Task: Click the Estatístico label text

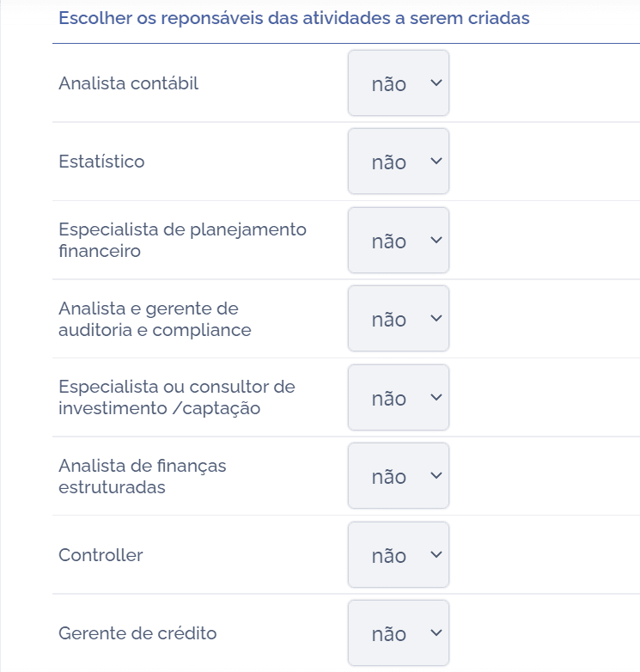Action: [x=101, y=162]
